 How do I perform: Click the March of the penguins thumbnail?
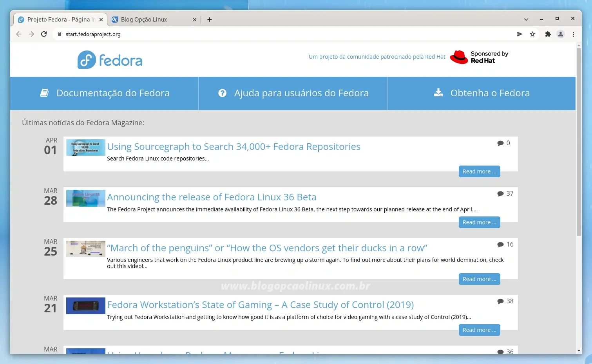86,249
